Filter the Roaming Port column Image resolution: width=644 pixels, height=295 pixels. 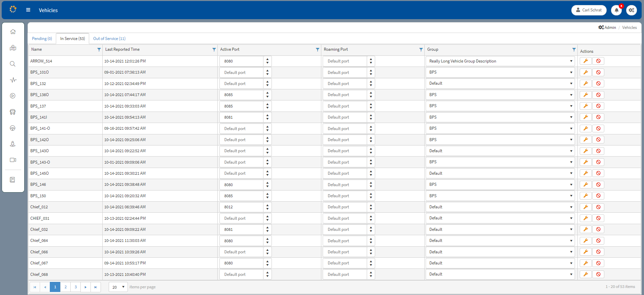[x=421, y=49]
